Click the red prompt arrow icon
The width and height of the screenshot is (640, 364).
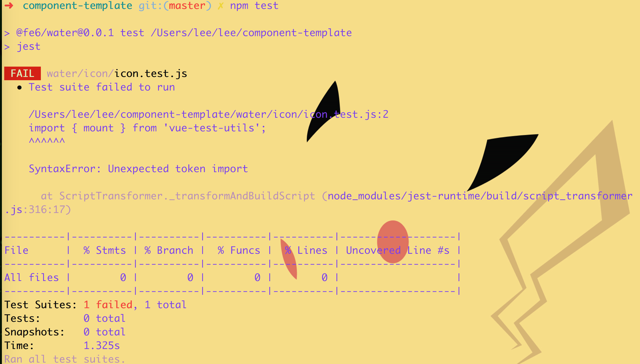[9, 5]
